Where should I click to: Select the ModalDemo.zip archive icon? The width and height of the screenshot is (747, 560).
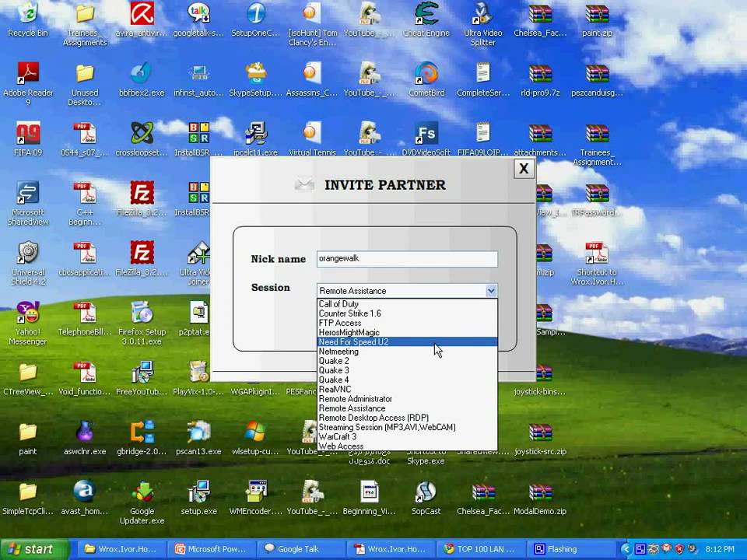[540, 498]
